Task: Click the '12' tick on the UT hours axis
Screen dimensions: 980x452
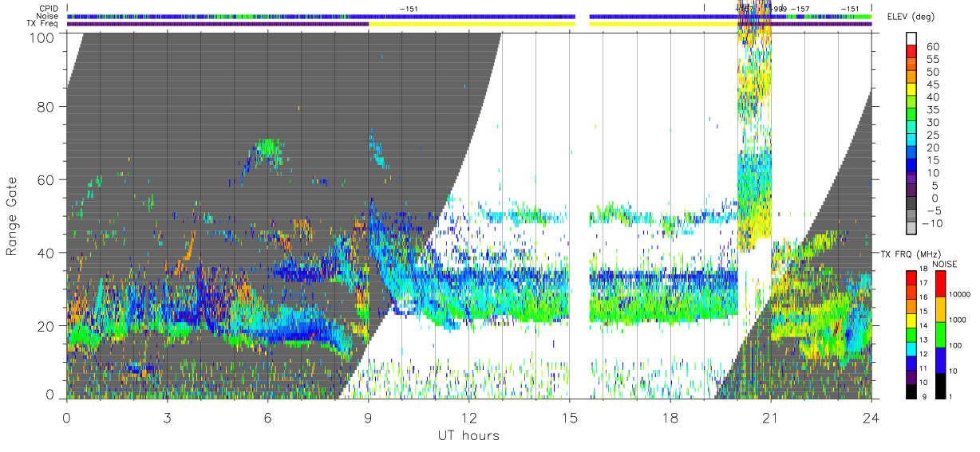Action: [469, 418]
